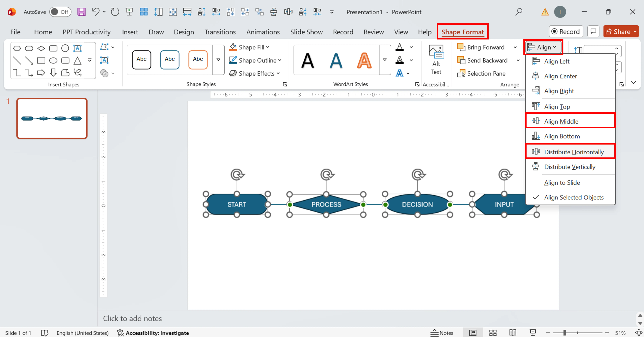Switch to Normal view icon in status bar
Screen dimensions: 644x337
click(x=473, y=333)
